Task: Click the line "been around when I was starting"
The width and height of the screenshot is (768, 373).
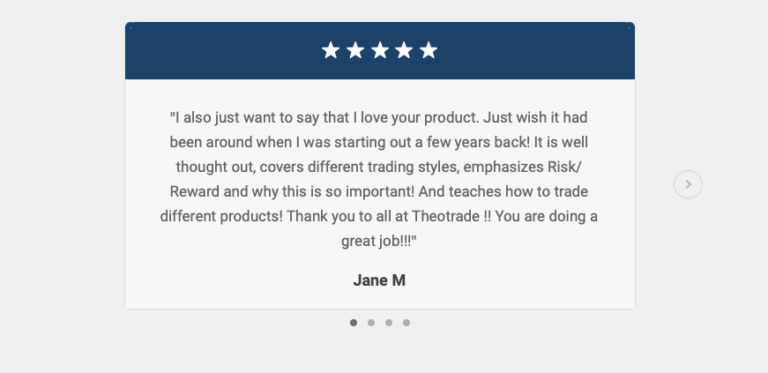Action: (x=379, y=142)
